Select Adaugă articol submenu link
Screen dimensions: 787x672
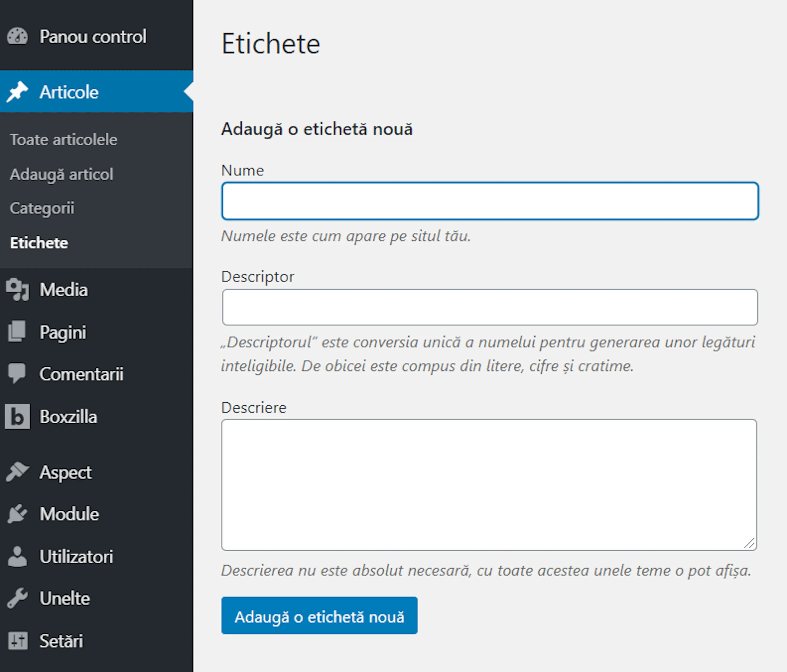click(x=62, y=174)
